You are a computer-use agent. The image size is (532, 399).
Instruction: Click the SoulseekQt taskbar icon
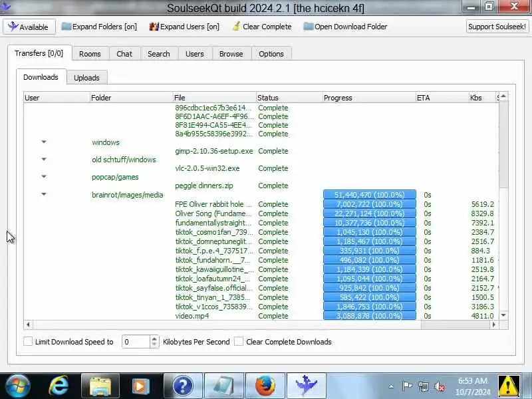tap(307, 386)
